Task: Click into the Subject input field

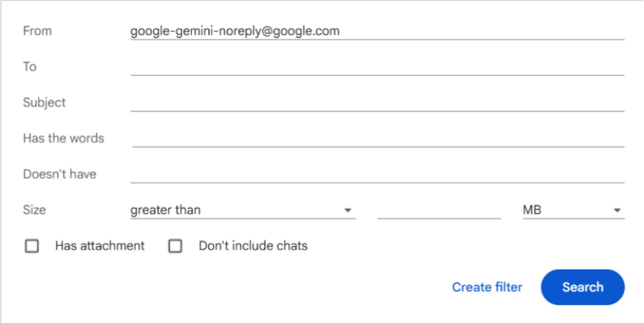Action: pos(376,103)
